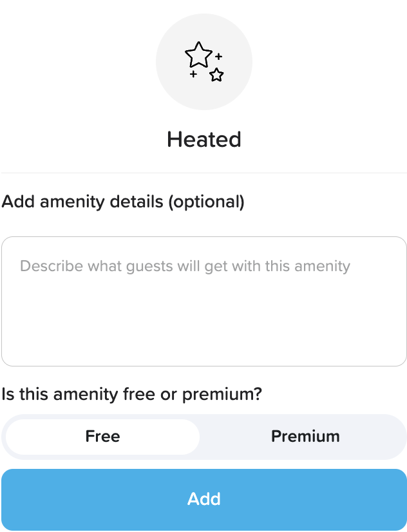Click the small star in the icon
This screenshot has height=532, width=407.
pos(216,75)
